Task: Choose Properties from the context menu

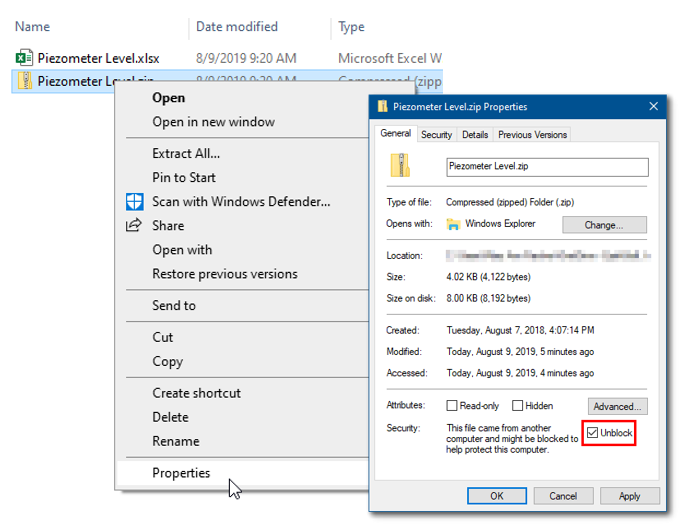Action: [x=181, y=473]
